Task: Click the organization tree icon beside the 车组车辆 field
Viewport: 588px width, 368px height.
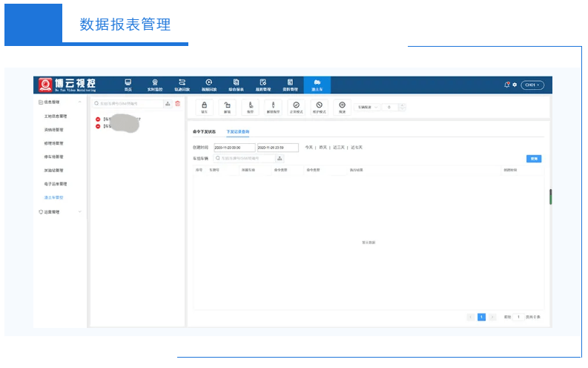Action: tap(280, 158)
